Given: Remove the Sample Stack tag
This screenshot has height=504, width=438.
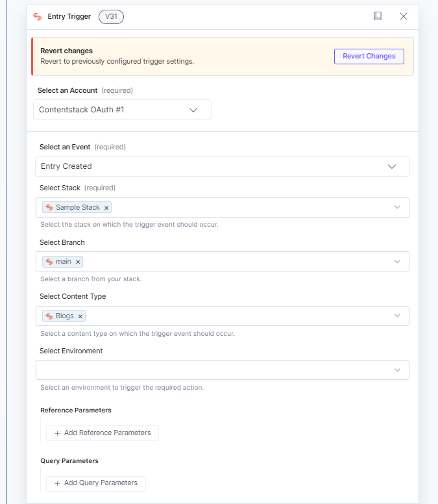Looking at the screenshot, I should (106, 208).
